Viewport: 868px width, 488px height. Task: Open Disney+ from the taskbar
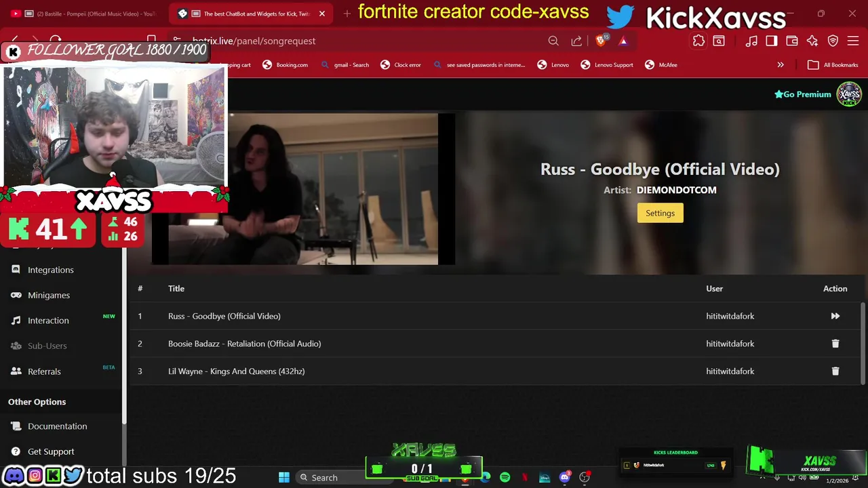(x=545, y=477)
